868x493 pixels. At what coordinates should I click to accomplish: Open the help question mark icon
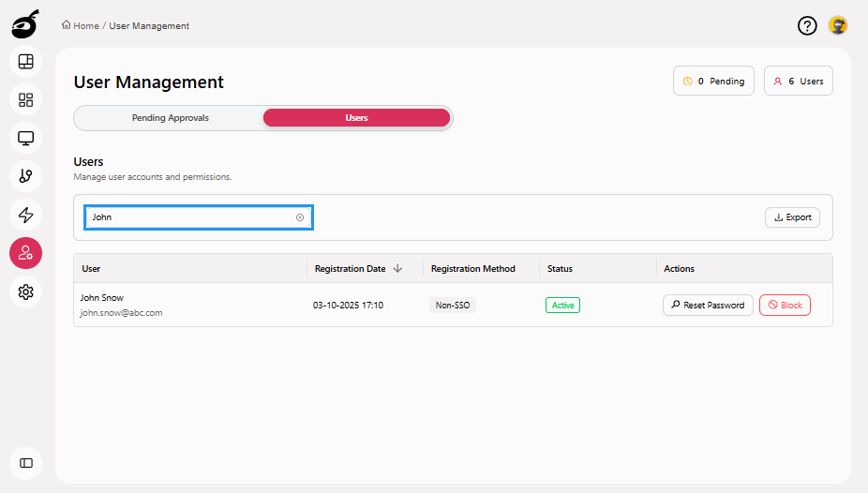point(807,25)
